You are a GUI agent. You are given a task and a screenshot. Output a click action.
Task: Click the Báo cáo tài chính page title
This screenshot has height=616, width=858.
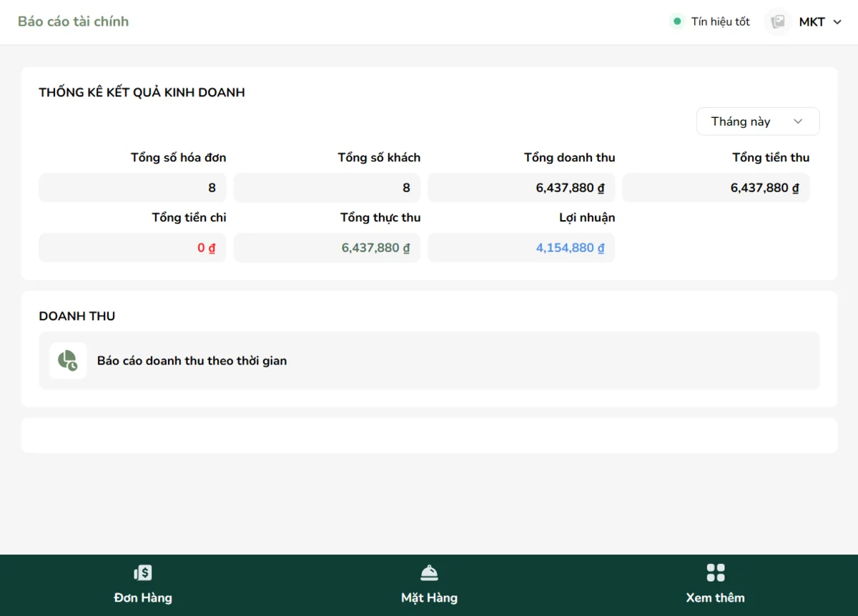tap(73, 21)
